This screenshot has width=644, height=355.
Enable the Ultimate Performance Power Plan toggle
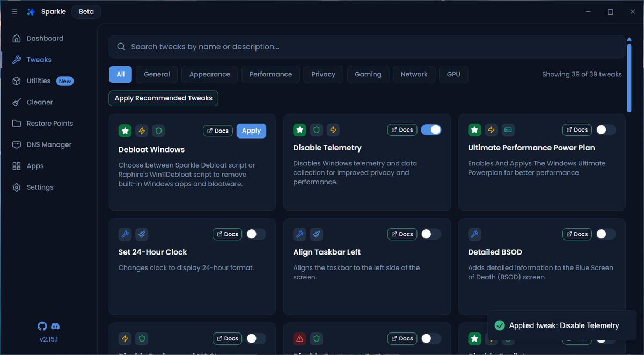click(x=606, y=129)
